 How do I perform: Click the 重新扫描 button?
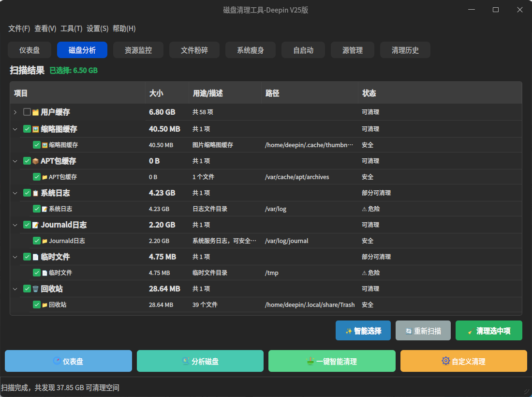tap(423, 331)
